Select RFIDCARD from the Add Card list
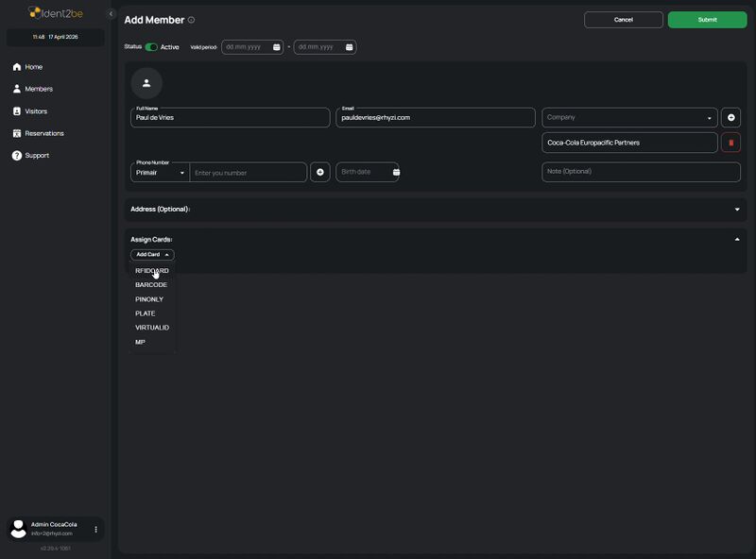 [151, 268]
